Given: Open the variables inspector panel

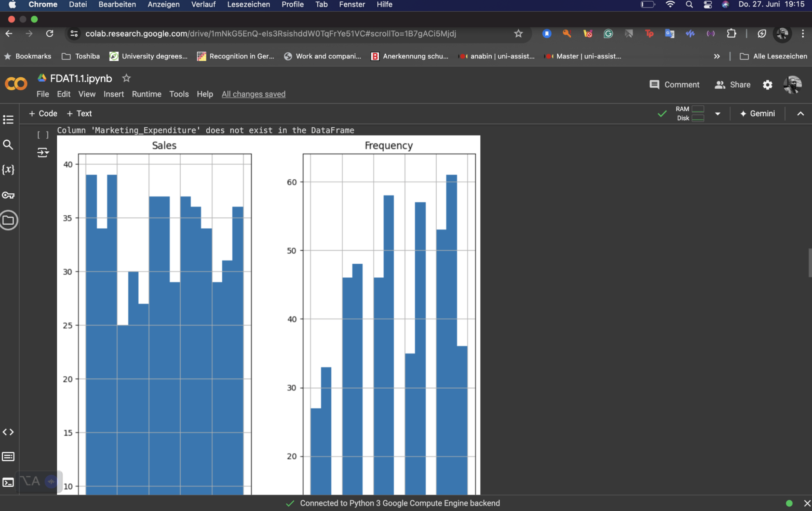Looking at the screenshot, I should (8, 170).
